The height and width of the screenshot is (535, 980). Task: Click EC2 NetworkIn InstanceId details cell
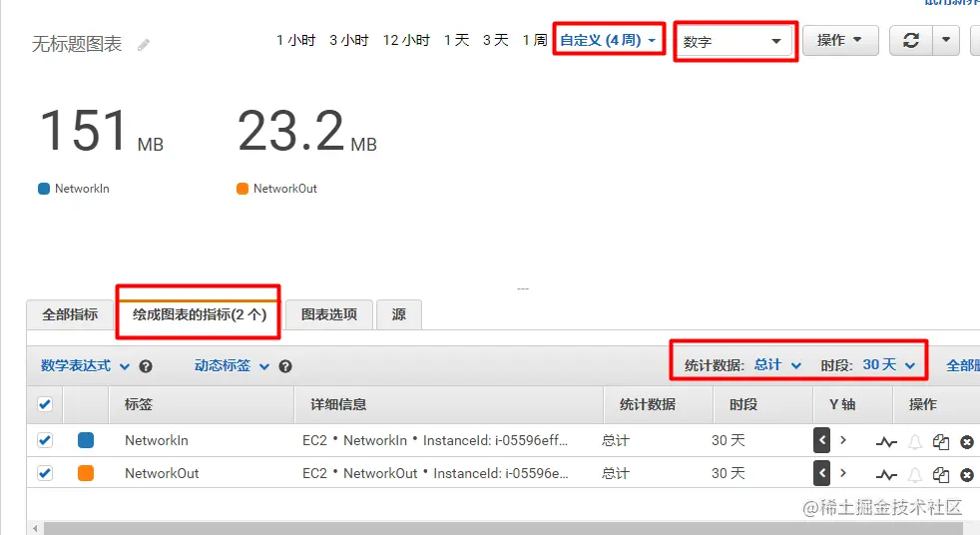[x=435, y=440]
